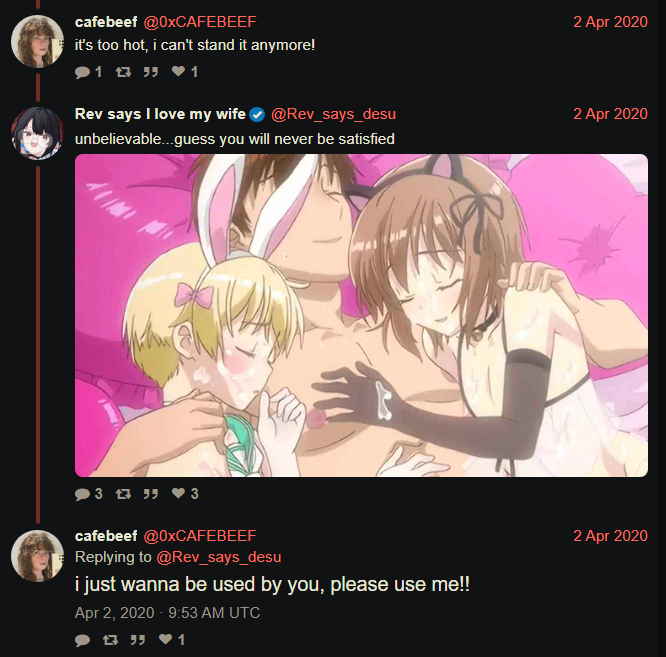Screen dimensions: 666x657
Task: Open the @0xCAFEBEEF handle in the top tweet
Action: click(x=200, y=22)
